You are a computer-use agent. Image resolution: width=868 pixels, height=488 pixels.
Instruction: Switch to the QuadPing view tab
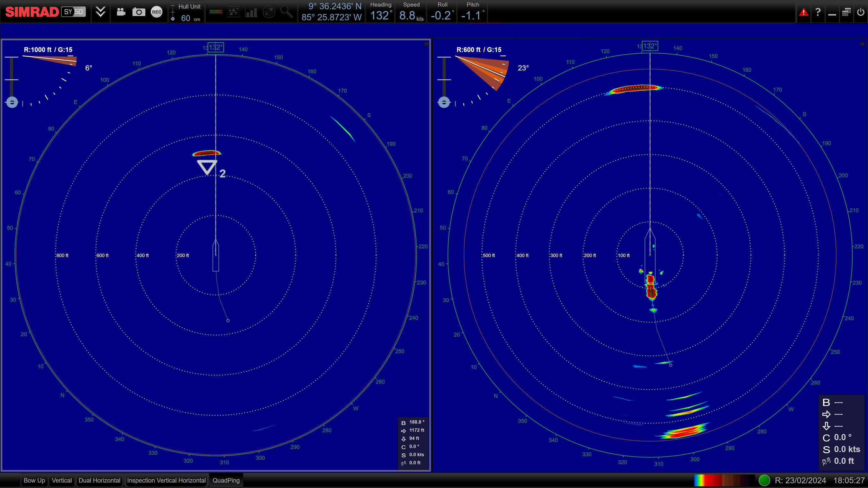point(226,481)
